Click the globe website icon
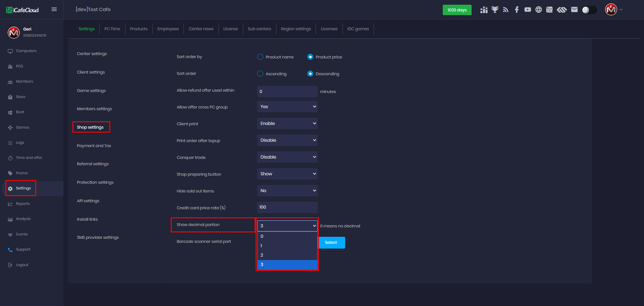Screen dimensions: 644x306 [538, 10]
